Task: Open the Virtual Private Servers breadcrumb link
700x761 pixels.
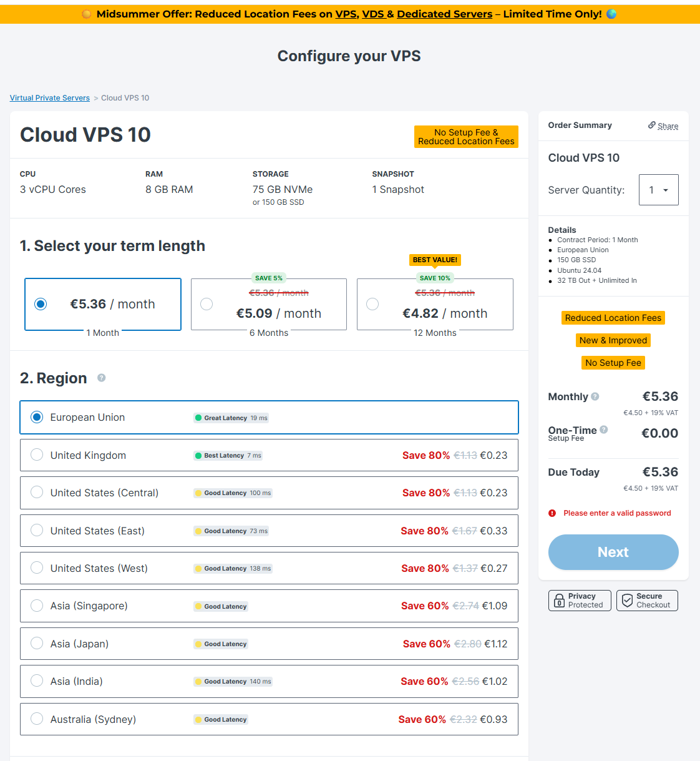Action: (x=50, y=98)
